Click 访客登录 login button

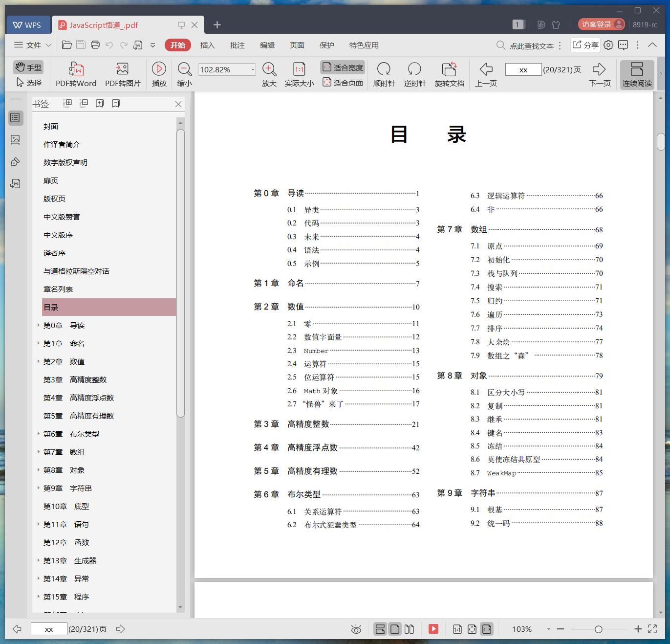point(602,24)
